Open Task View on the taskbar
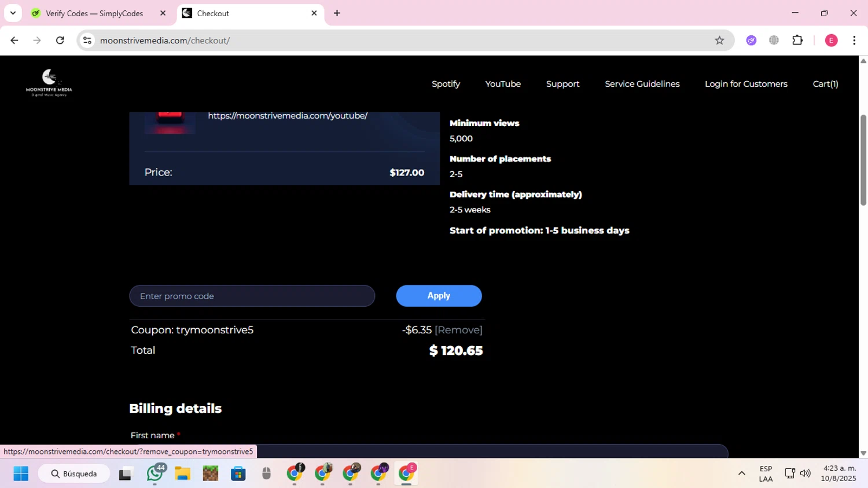Image resolution: width=868 pixels, height=488 pixels. coord(125,474)
